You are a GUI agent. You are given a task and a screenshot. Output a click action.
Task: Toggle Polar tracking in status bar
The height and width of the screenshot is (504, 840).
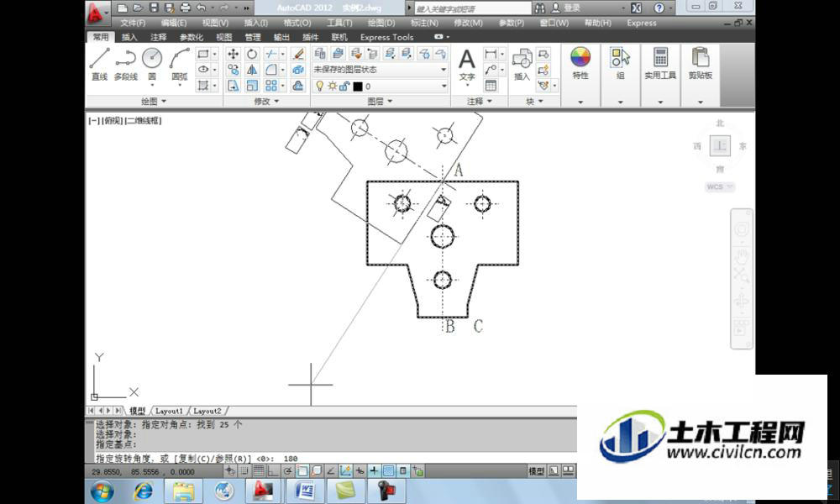click(287, 471)
